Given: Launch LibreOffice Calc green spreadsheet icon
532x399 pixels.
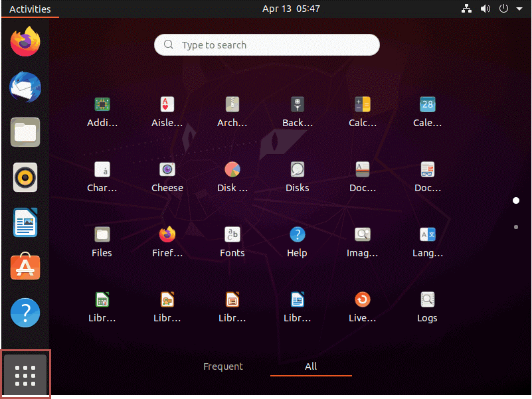Looking at the screenshot, I should [x=102, y=307].
